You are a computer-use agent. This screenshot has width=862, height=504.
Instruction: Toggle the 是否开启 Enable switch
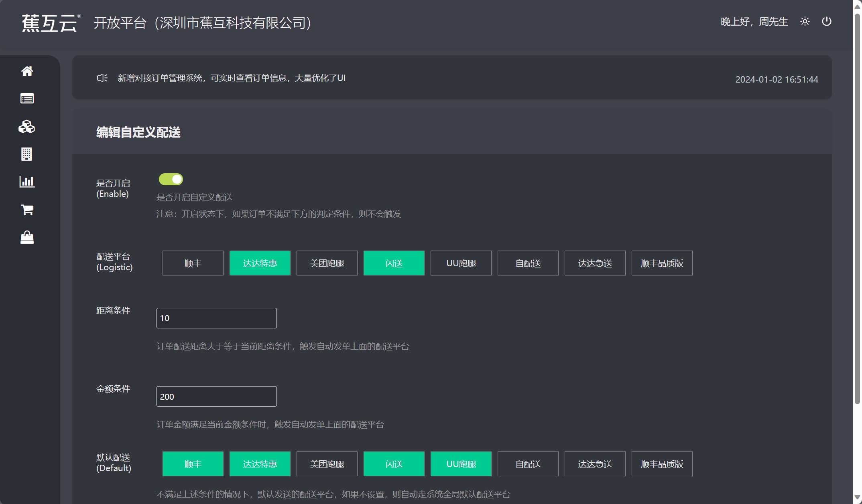[x=171, y=179]
